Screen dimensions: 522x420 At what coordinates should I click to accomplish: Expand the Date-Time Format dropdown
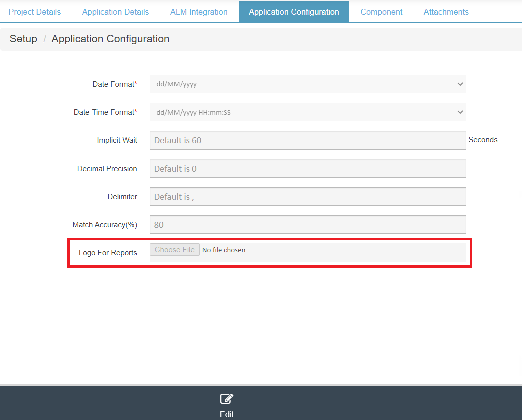coord(308,112)
